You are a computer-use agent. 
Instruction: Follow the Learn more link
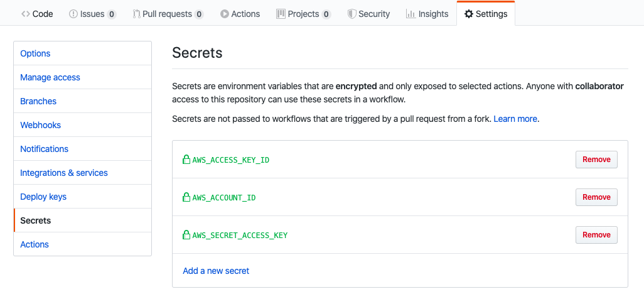pos(515,119)
